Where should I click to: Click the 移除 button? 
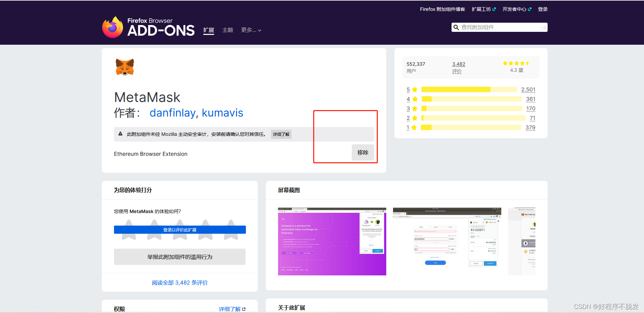pyautogui.click(x=363, y=152)
